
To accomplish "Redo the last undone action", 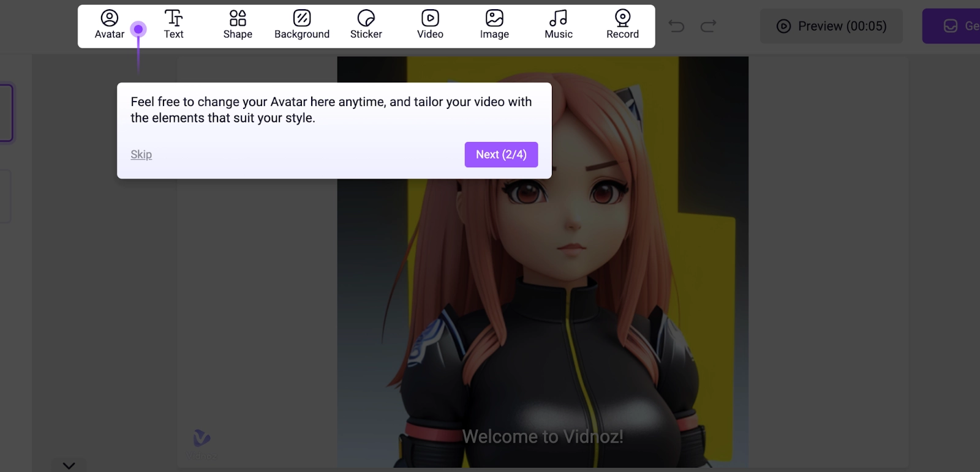I will point(709,26).
